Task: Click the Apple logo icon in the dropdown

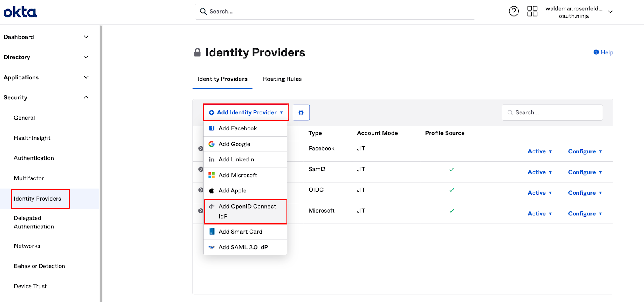Action: click(x=211, y=190)
